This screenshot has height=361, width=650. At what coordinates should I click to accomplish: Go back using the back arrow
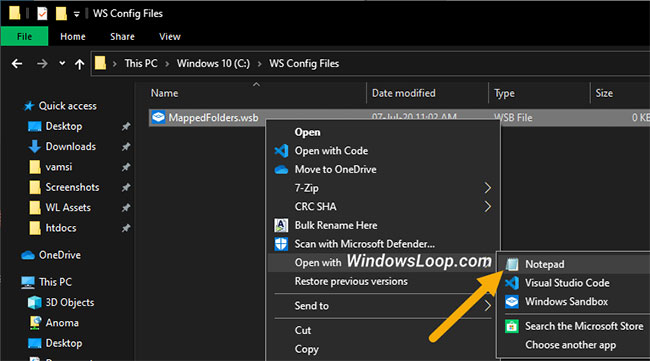point(17,63)
